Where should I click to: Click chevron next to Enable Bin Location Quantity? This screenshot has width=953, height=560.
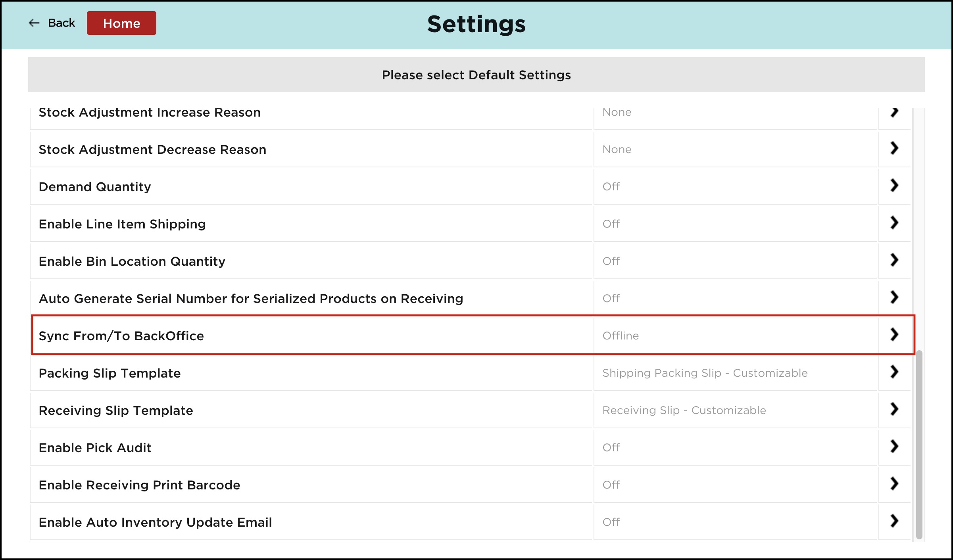894,260
